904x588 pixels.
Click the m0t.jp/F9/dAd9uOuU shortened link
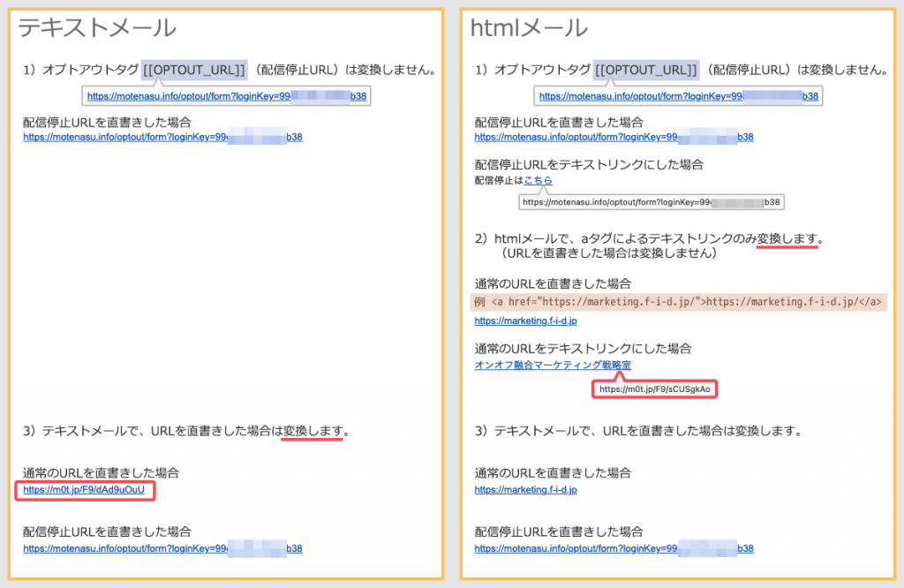pos(84,490)
